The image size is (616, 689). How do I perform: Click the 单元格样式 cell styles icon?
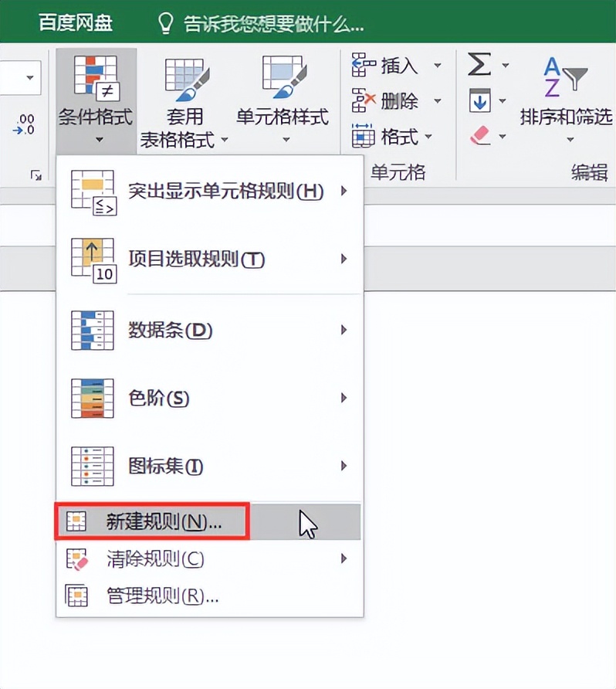click(284, 76)
